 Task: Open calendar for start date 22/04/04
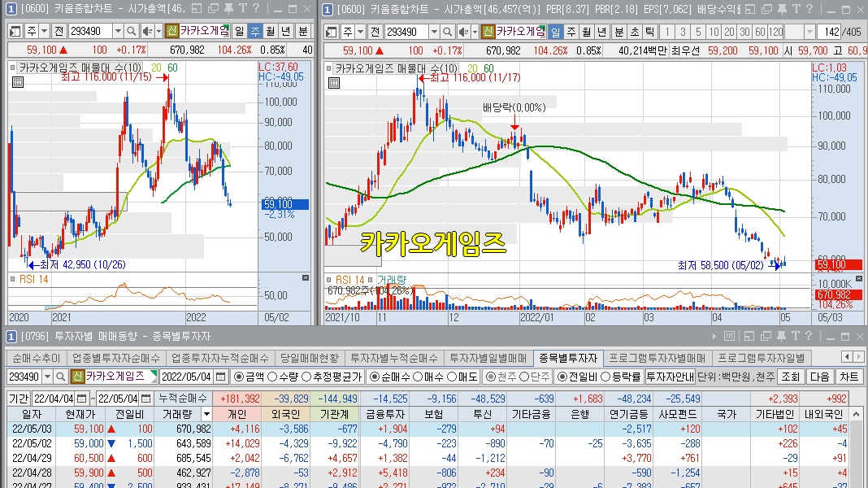click(x=81, y=399)
